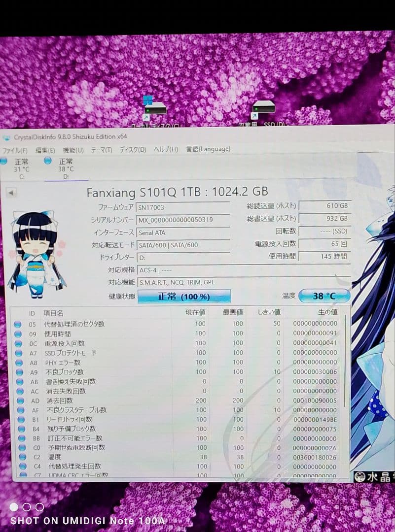Click the status icon for row 0C

coord(18,343)
